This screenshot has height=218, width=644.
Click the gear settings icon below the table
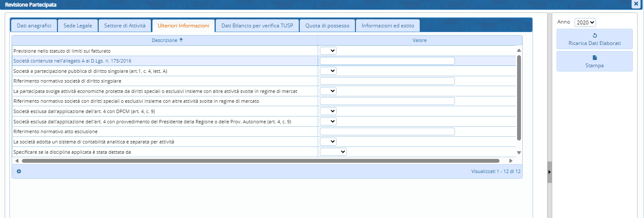pos(19,171)
